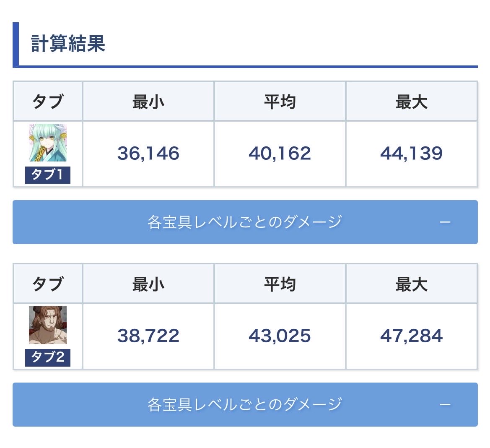Click the 平均 header in the second table

tap(280, 284)
